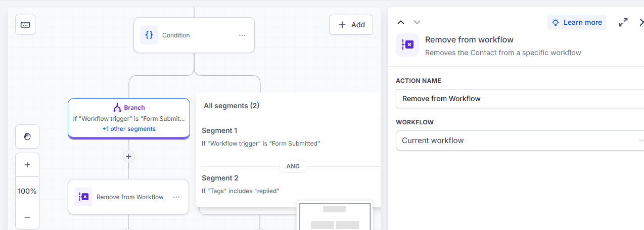
Task: Click the 'All segments (2)' heading
Action: click(232, 106)
